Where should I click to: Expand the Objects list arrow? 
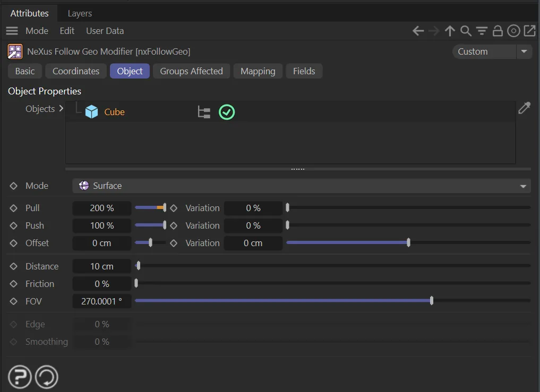click(x=61, y=109)
